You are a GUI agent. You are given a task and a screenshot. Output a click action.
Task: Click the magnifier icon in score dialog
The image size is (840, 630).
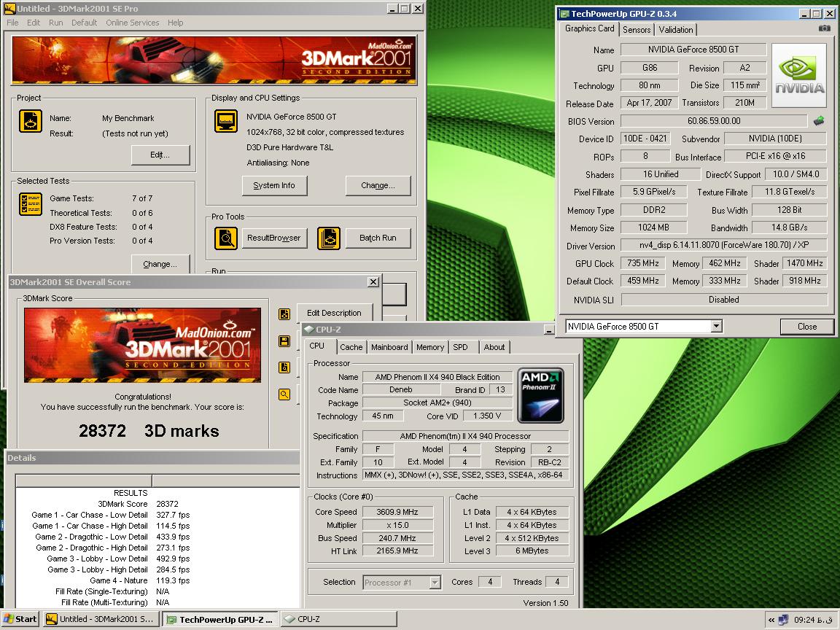(284, 394)
